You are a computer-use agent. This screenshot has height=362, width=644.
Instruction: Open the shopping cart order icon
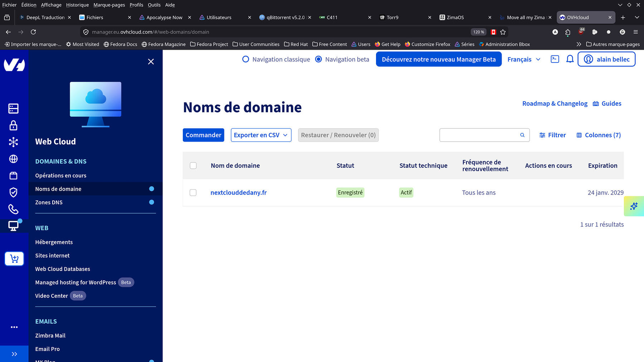pos(14,259)
